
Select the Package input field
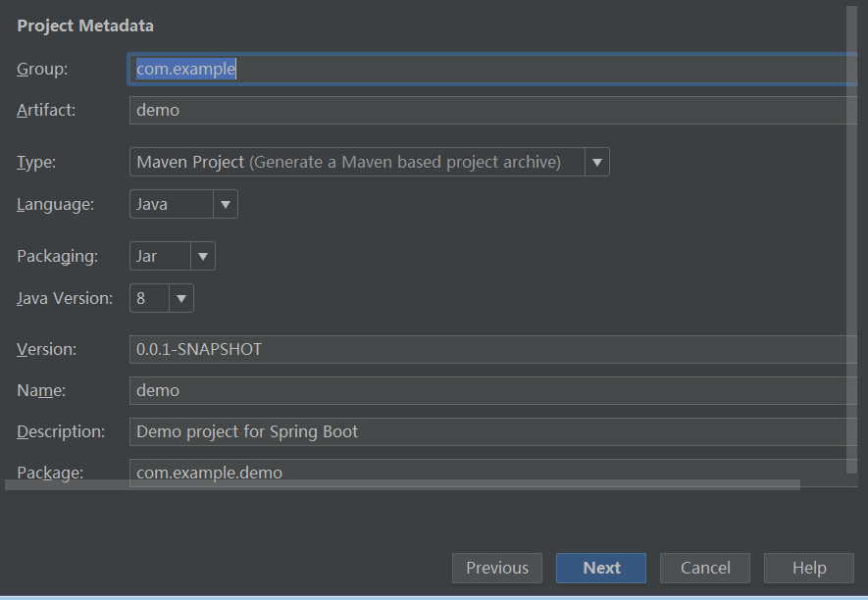pos(493,473)
